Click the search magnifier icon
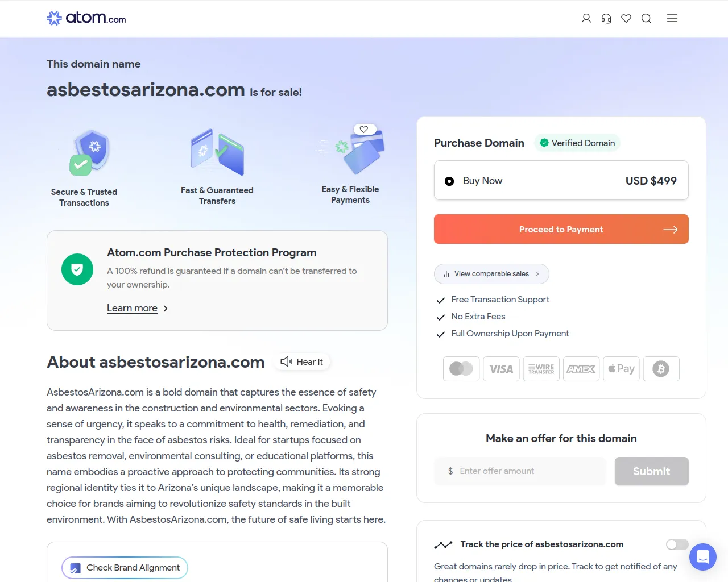Viewport: 728px width, 582px height. [x=646, y=18]
